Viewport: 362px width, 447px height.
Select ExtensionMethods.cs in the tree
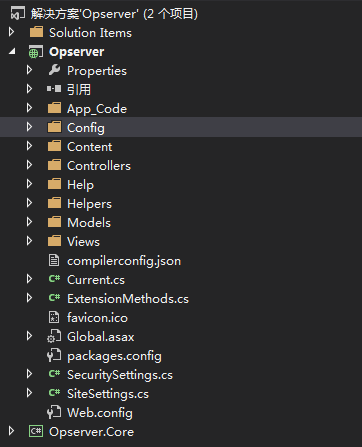click(x=128, y=299)
